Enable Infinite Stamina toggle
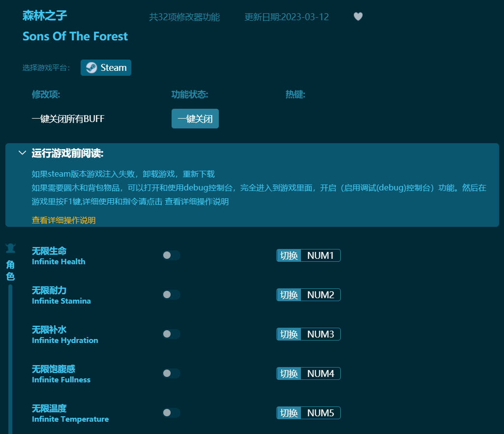 (x=171, y=295)
